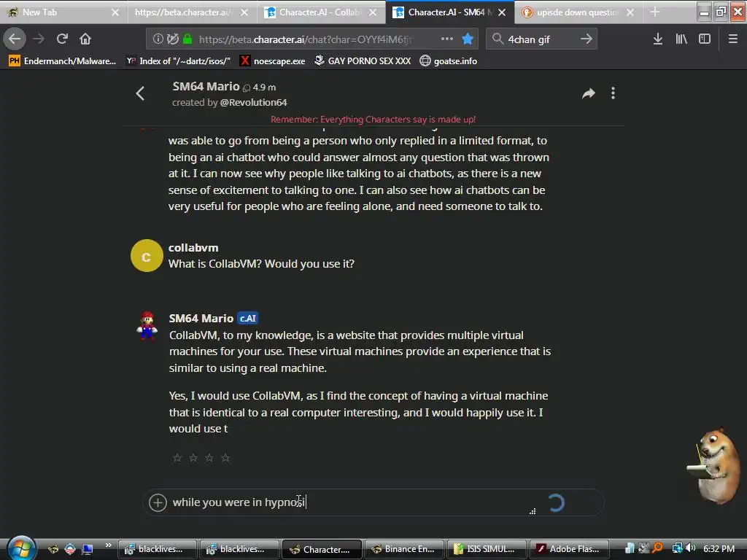Expand page actions three-dot menu in URL bar

pyautogui.click(x=447, y=39)
